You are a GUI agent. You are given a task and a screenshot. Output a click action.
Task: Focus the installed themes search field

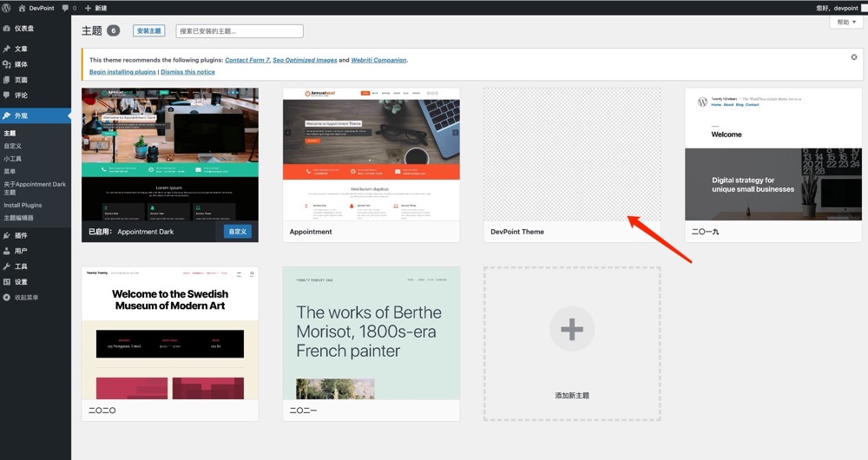[x=240, y=31]
